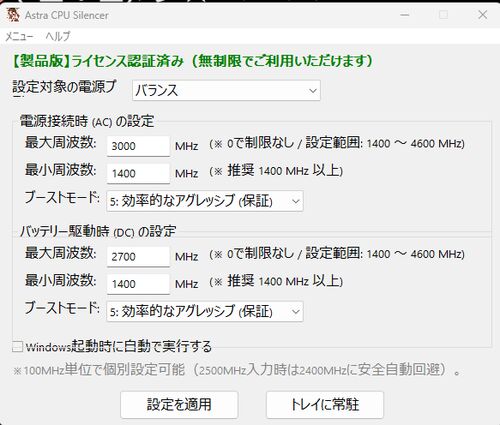Click the AC 推奨 1400 MHz 以上 hint

click(x=276, y=171)
